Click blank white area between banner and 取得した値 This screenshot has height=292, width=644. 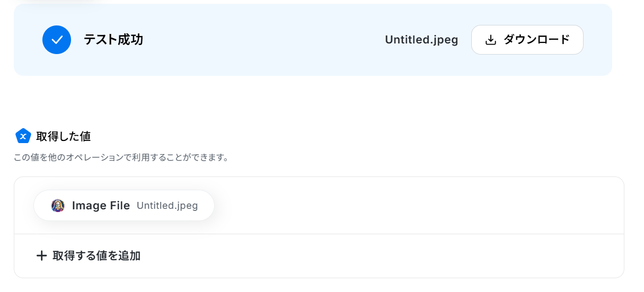pos(318,101)
